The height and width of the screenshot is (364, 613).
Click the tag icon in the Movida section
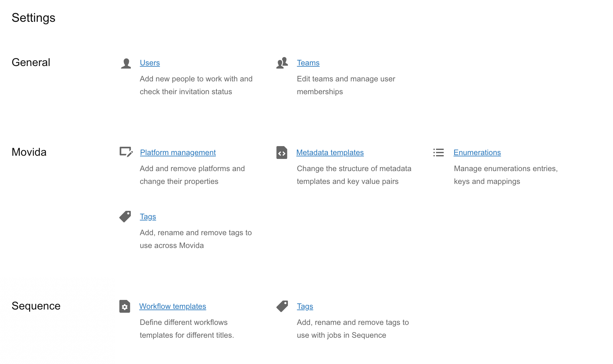(x=125, y=217)
